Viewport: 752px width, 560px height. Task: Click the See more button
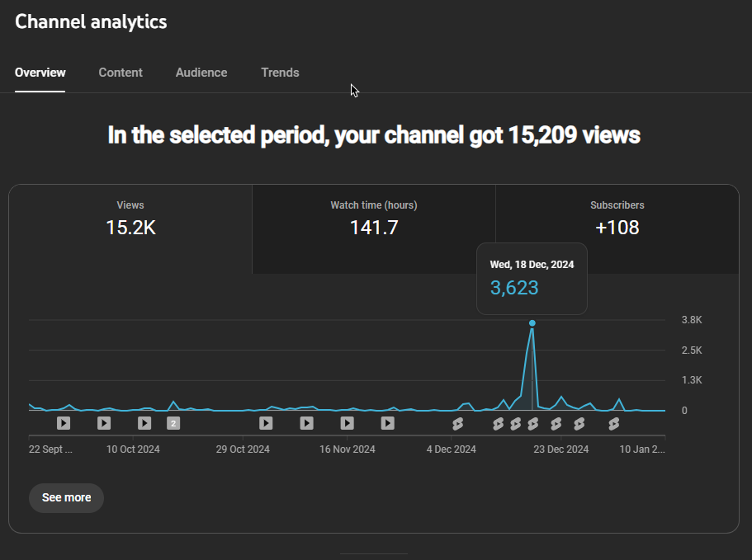[x=66, y=498]
